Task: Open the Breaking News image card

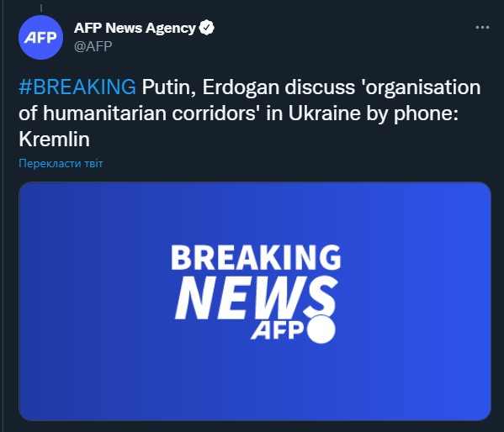Action: 255,301
